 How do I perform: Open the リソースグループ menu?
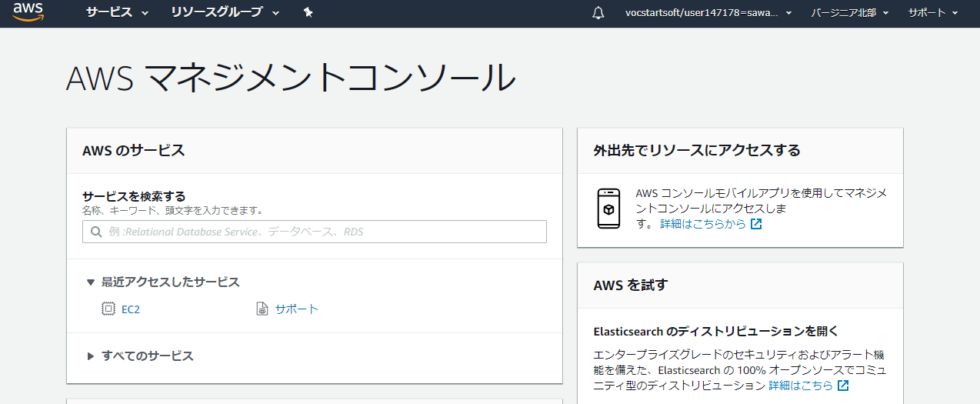click(x=225, y=12)
